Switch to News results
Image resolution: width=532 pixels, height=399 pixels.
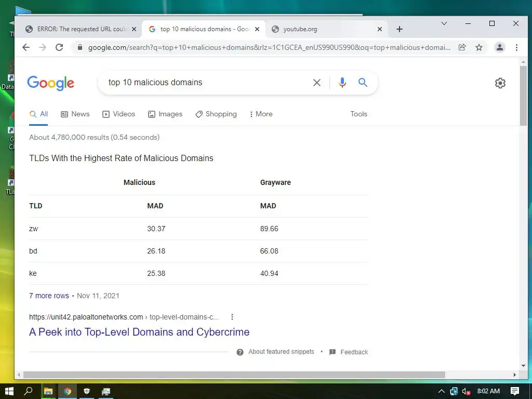75,114
